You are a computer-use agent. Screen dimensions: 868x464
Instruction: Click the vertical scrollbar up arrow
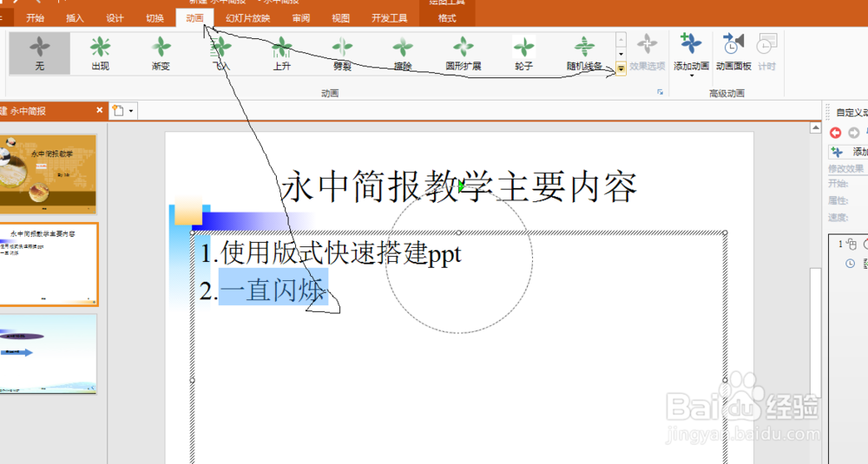tap(815, 127)
